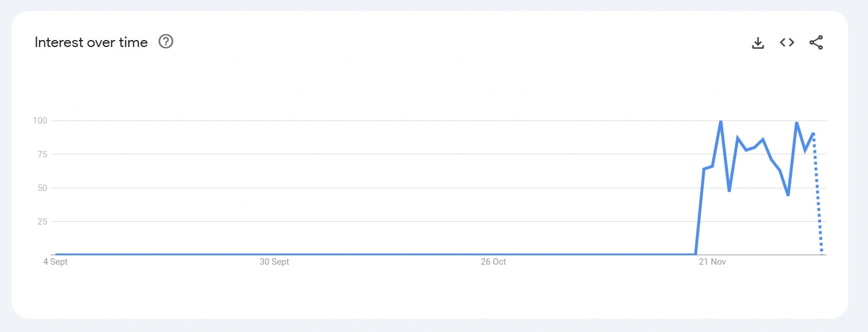
Task: Share the interest over time chart
Action: click(x=816, y=42)
